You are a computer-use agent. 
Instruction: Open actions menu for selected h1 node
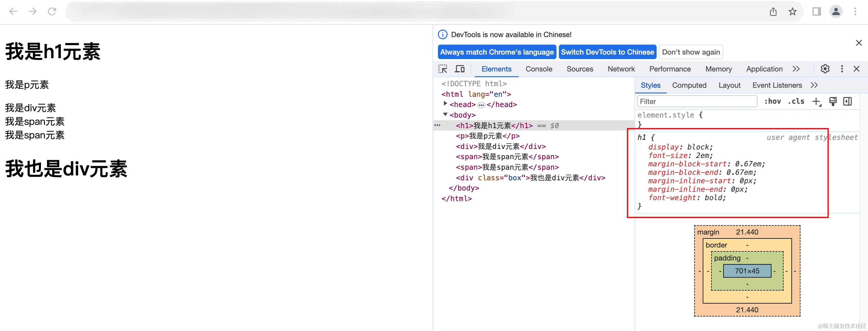click(437, 125)
